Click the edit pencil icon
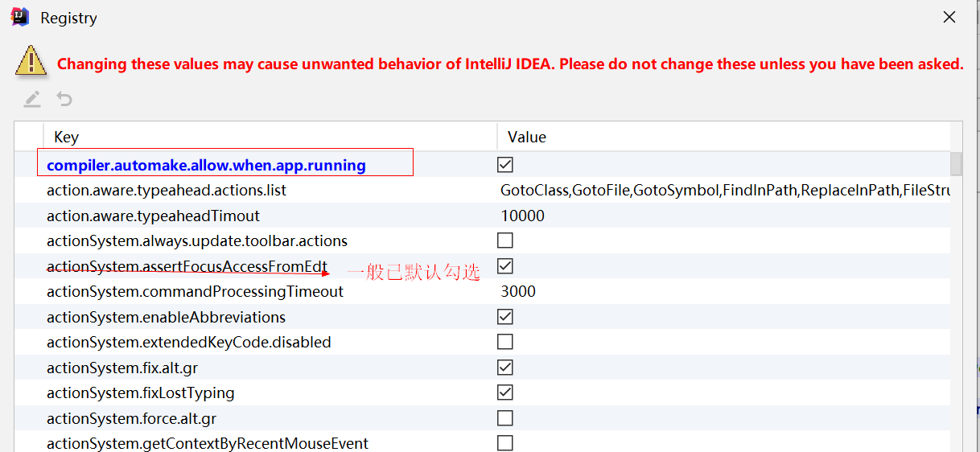This screenshot has width=980, height=452. [x=31, y=99]
